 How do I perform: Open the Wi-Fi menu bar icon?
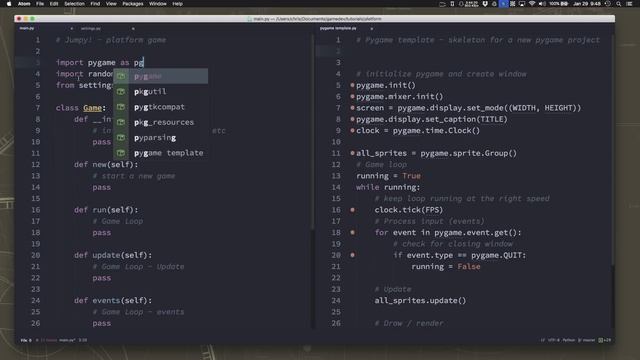pos(532,4)
